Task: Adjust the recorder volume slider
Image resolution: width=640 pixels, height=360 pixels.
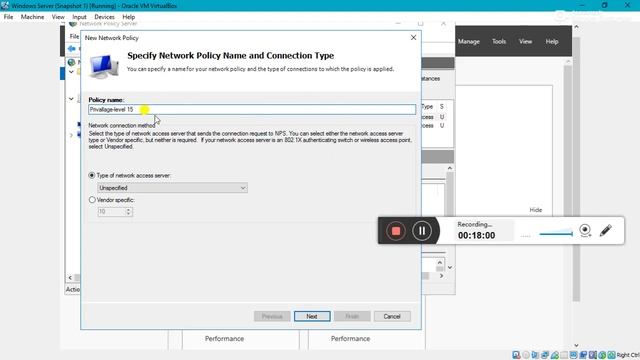Action: click(x=556, y=234)
